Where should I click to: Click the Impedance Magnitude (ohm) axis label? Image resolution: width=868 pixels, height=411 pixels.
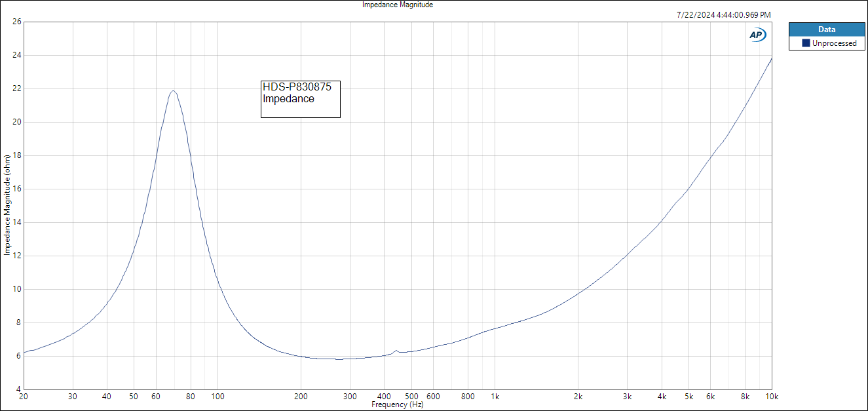click(7, 205)
